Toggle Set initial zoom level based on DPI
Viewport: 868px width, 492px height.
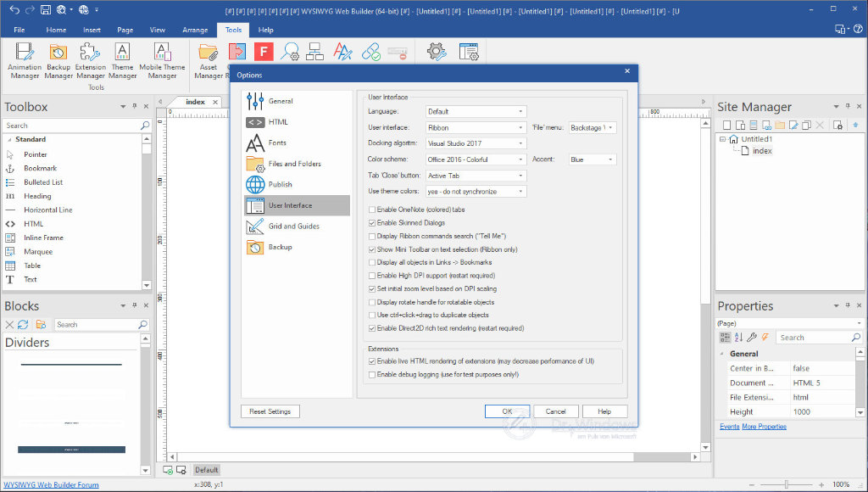(x=372, y=288)
